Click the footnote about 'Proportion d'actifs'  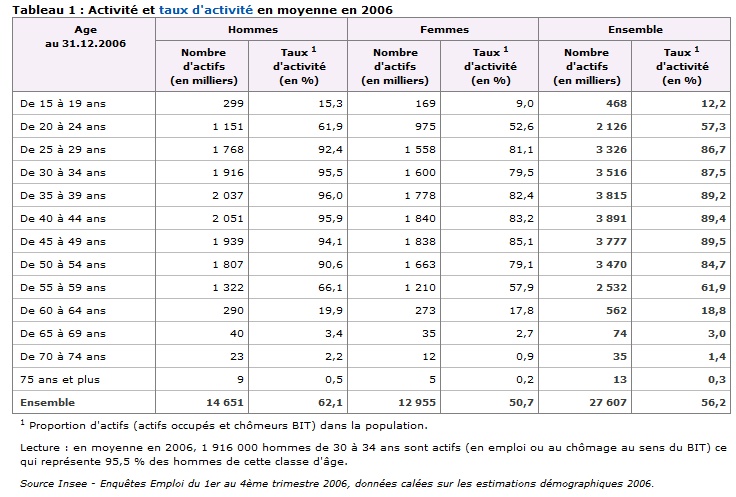click(x=224, y=426)
